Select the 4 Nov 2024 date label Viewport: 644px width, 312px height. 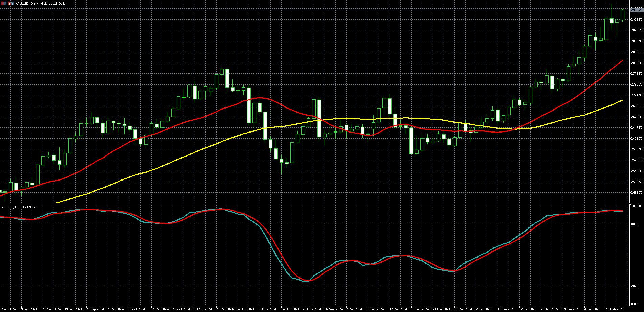246,309
